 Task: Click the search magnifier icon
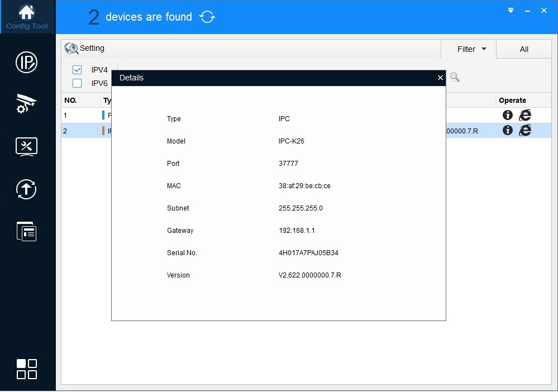[455, 77]
